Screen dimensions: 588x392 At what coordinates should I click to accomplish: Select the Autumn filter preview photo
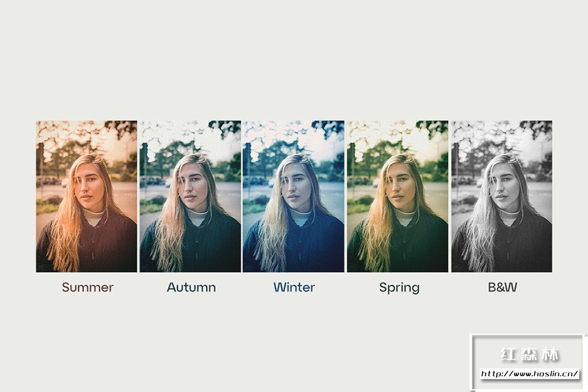click(190, 196)
